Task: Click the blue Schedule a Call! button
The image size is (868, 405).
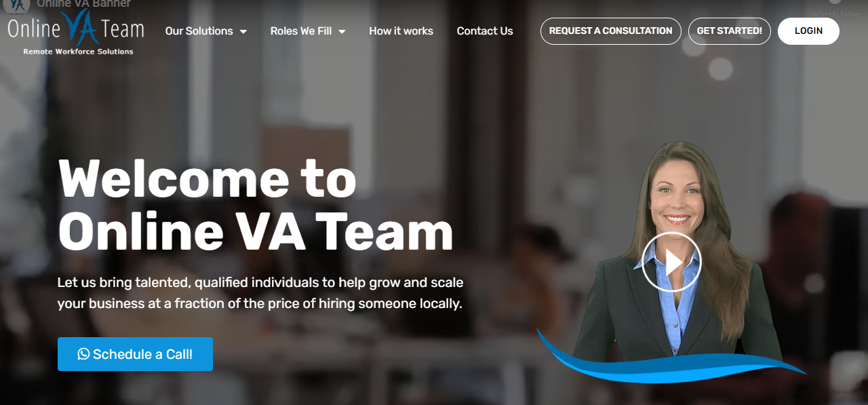Action: 135,354
